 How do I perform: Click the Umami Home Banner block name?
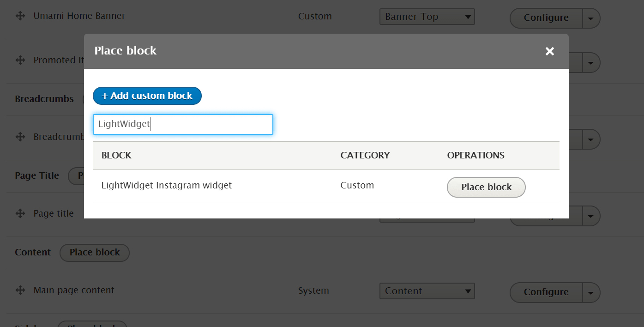click(x=79, y=16)
